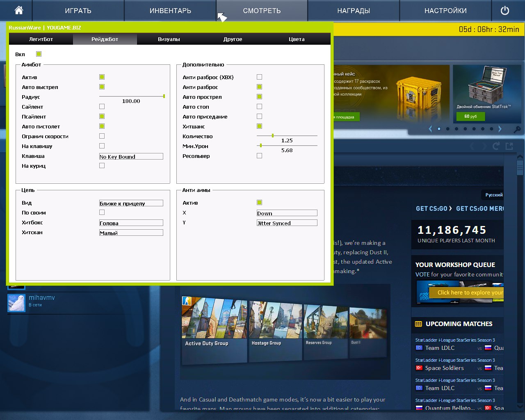
Task: Enable the Сайлент checkbox
Action: click(x=102, y=106)
